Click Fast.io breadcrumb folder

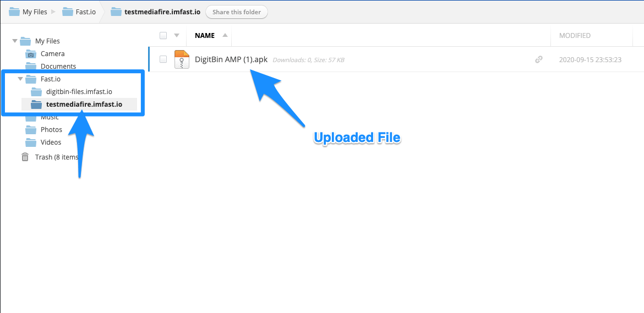(79, 12)
